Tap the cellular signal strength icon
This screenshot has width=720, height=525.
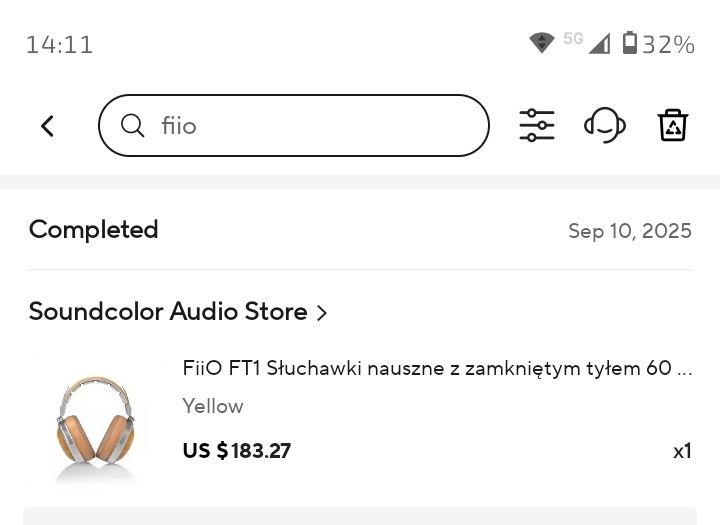(599, 43)
